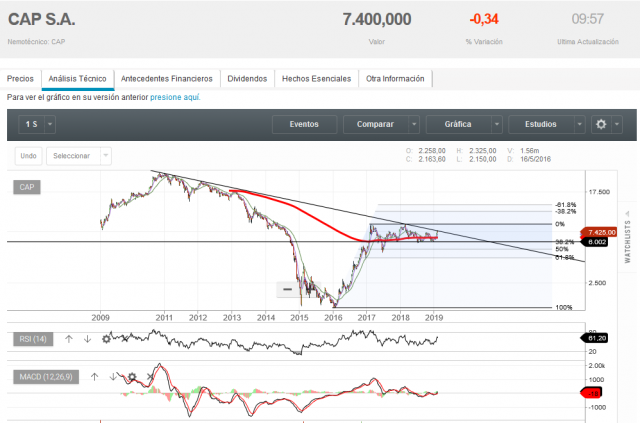Click the date value 16/5/2016

[536, 159]
